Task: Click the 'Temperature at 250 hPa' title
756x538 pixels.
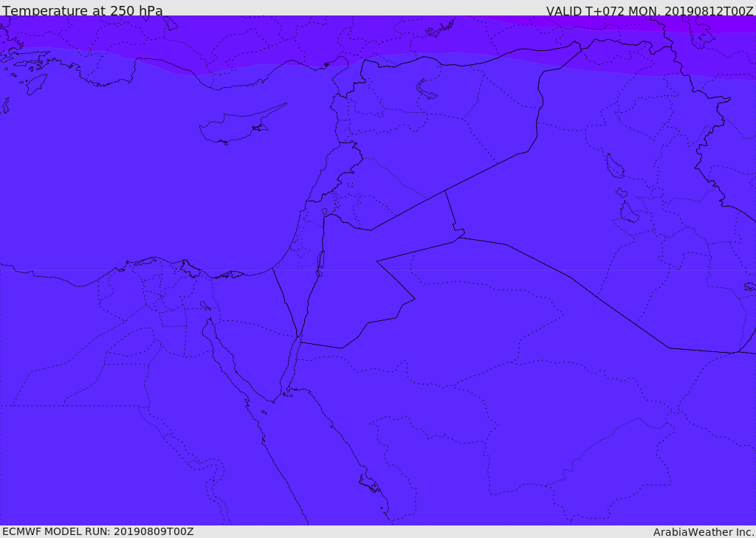Action: point(83,10)
